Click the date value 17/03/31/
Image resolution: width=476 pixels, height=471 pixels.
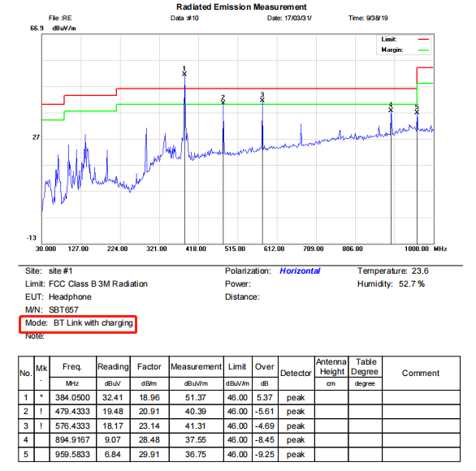coord(298,18)
